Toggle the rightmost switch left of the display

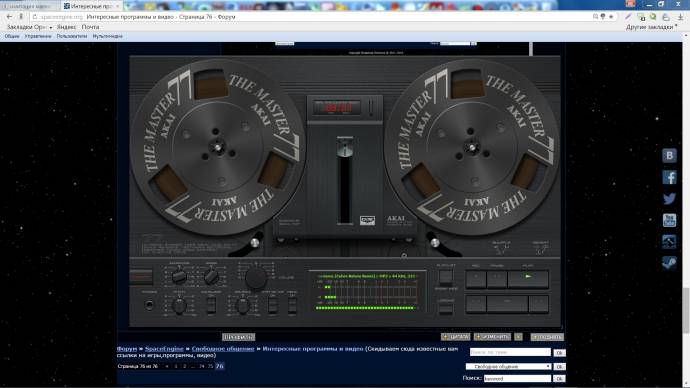pyautogui.click(x=292, y=305)
